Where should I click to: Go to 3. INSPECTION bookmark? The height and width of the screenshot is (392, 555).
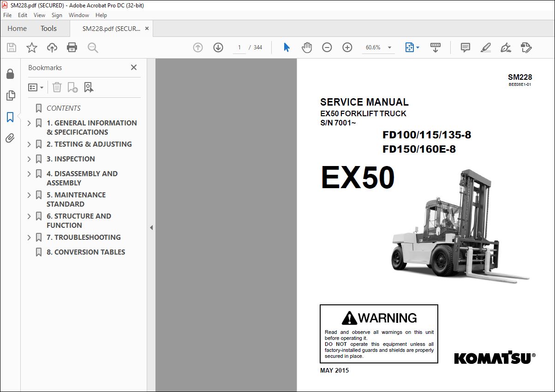[x=71, y=159]
